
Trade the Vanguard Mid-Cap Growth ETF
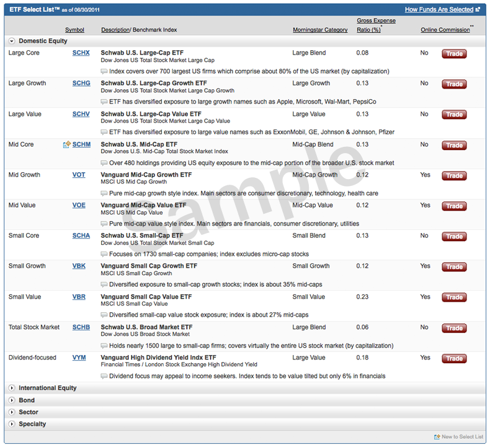tap(454, 176)
